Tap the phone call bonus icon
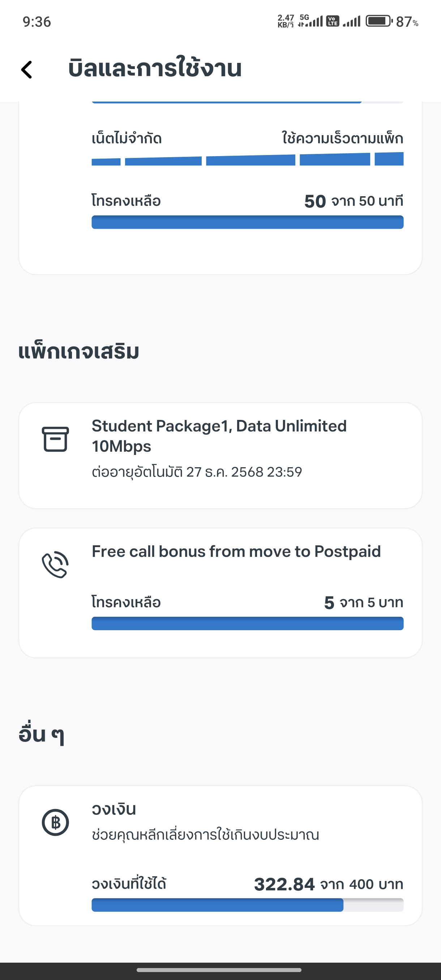Screen dimensions: 441x980 click(55, 564)
